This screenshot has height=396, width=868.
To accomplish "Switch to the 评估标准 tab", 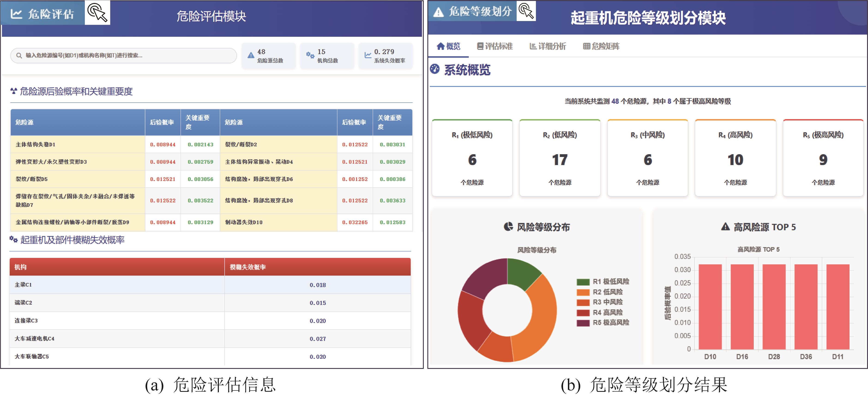I will click(495, 46).
